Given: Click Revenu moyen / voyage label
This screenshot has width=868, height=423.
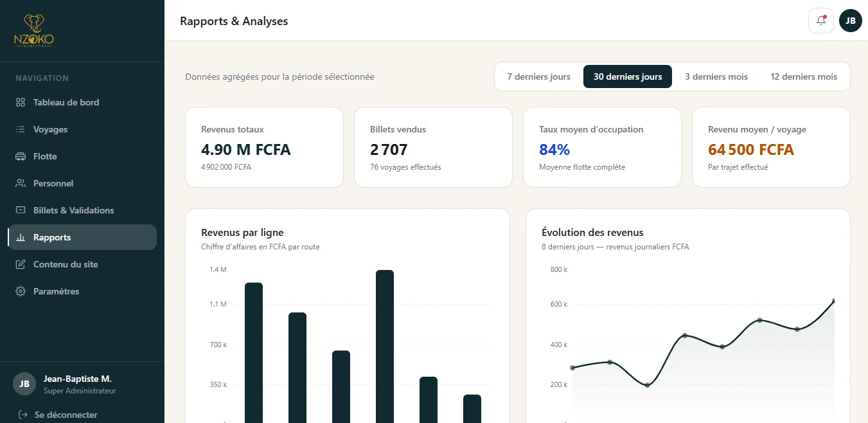Looking at the screenshot, I should coord(757,129).
